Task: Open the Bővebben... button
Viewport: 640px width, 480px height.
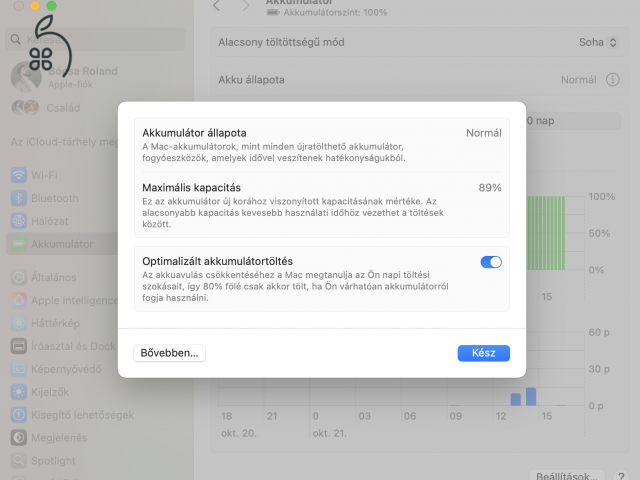Action: coord(169,353)
